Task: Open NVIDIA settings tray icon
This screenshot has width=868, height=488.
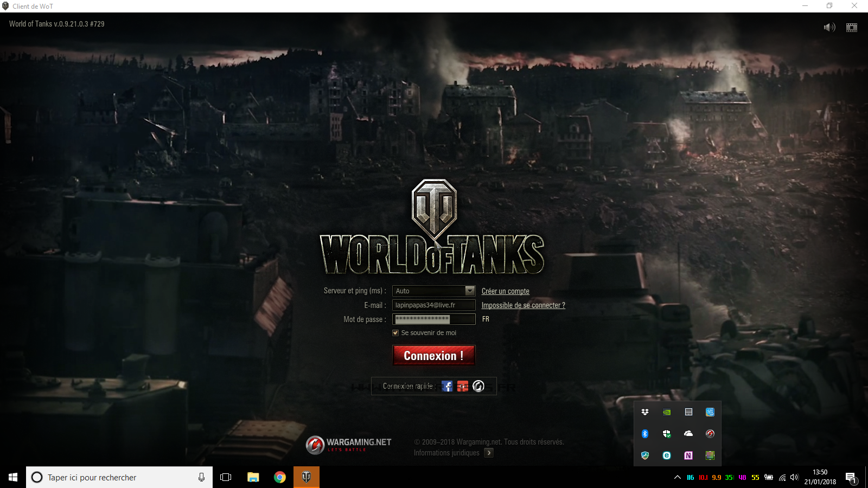Action: (667, 412)
